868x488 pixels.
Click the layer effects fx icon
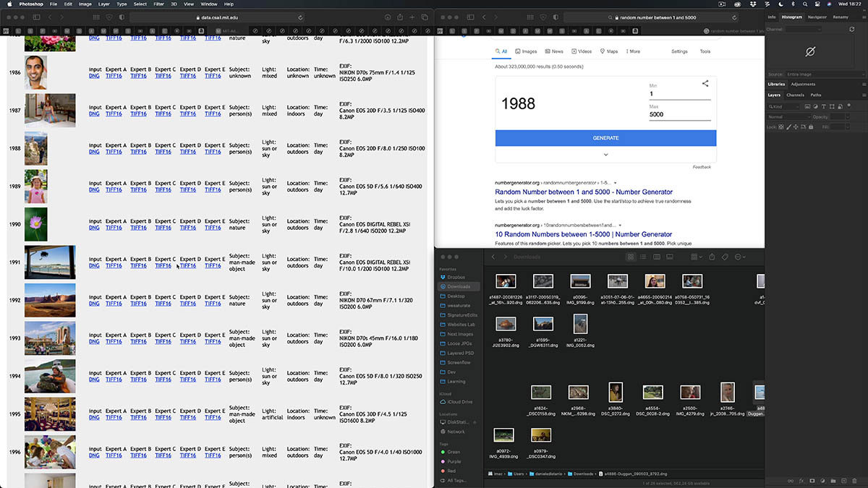[x=801, y=481]
